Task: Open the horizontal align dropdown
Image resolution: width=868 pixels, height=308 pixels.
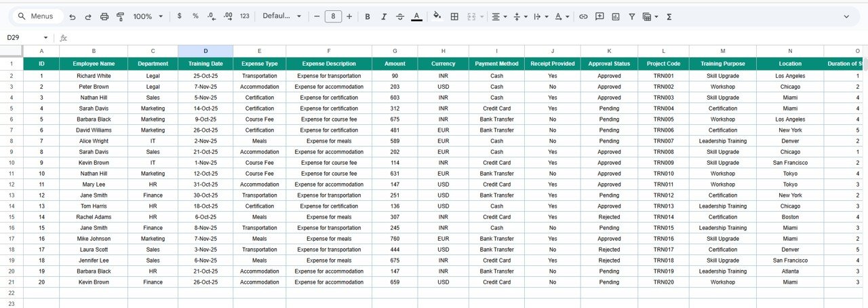Action: pos(499,16)
